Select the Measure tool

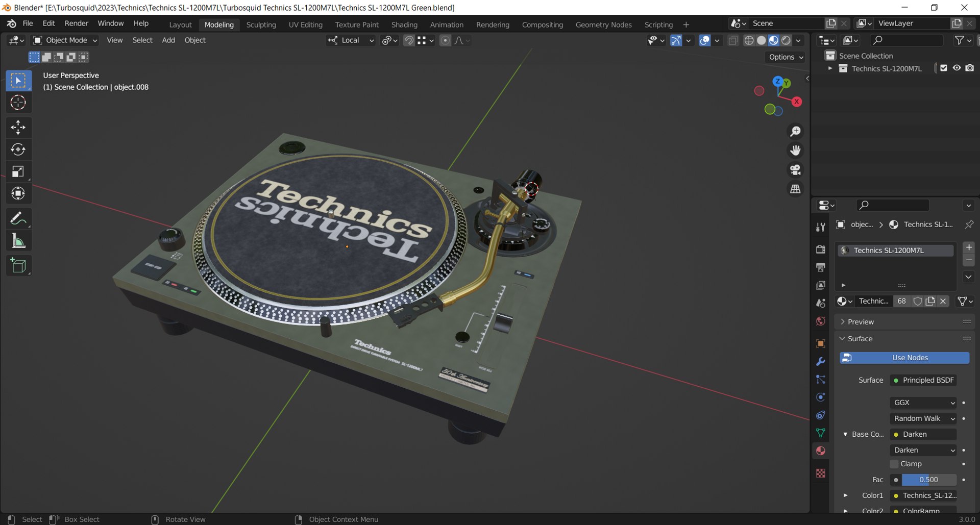point(18,241)
